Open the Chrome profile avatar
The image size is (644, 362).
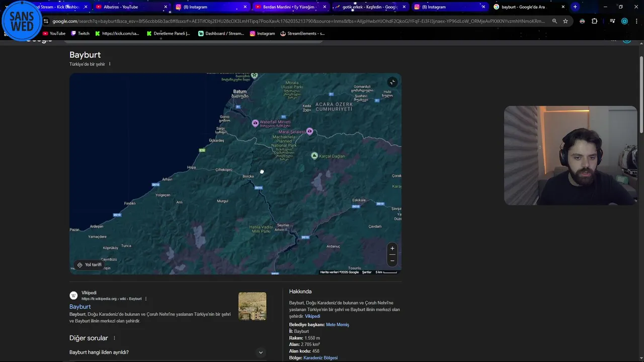coord(624,21)
